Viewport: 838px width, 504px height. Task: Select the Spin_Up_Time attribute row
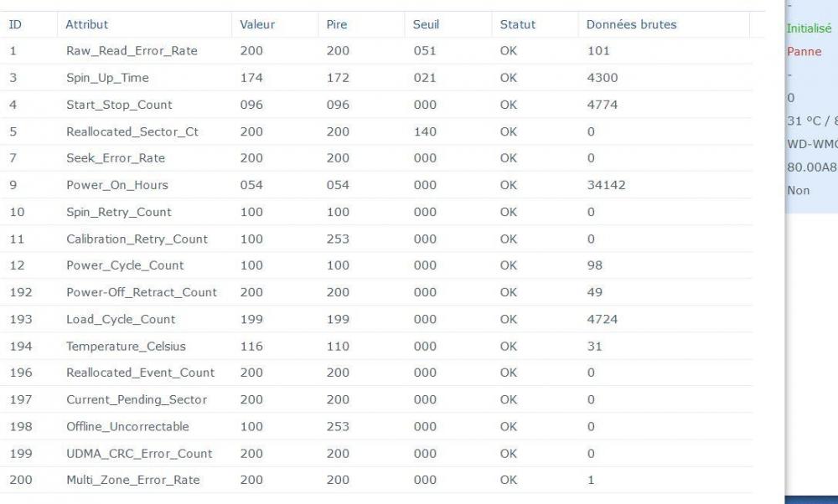pos(107,78)
